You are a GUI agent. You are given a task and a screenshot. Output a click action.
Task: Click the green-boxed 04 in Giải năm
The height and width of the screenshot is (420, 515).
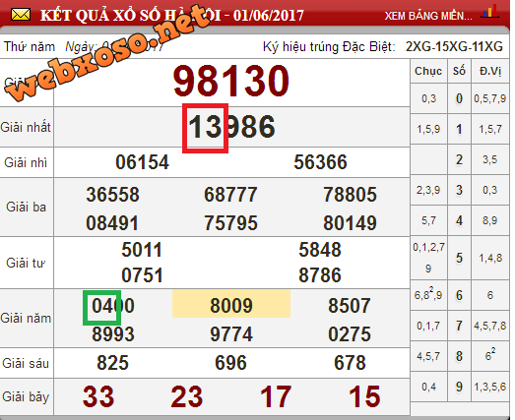(101, 308)
